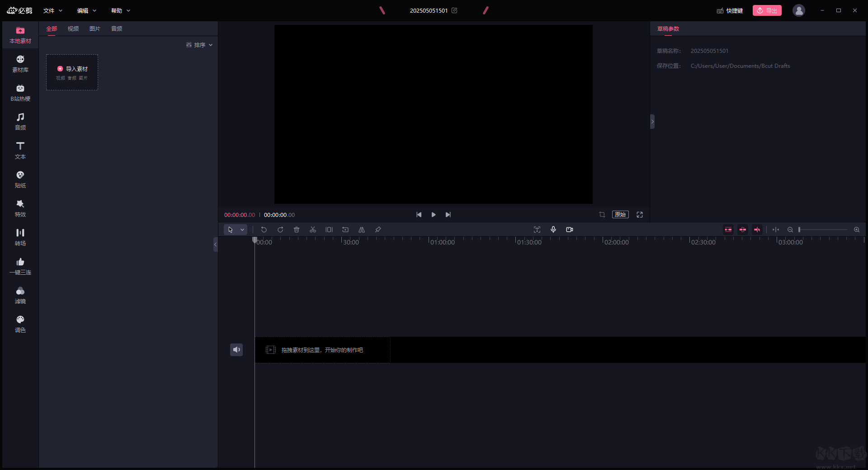Play the preview video

coord(434,215)
